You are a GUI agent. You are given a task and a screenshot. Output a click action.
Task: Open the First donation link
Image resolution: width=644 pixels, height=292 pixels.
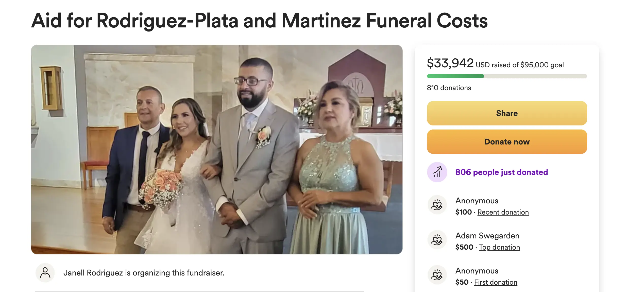point(496,282)
